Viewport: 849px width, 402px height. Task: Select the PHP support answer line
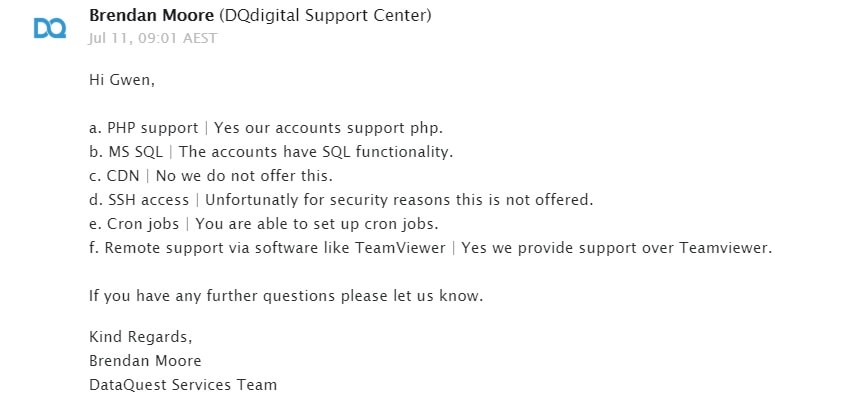click(266, 129)
